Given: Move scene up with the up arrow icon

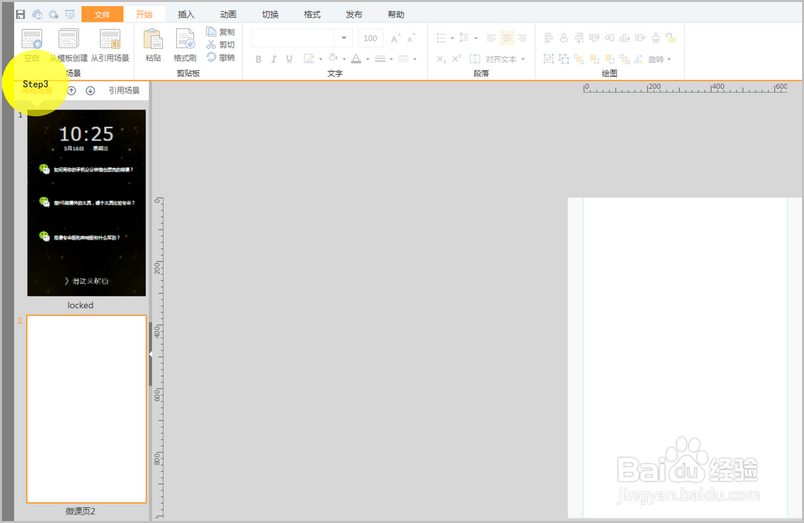Looking at the screenshot, I should (72, 91).
